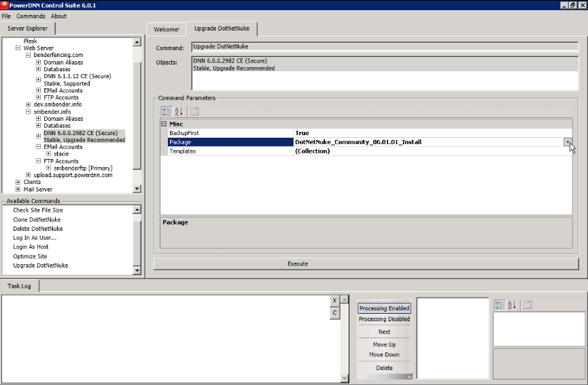The height and width of the screenshot is (385, 588).
Task: Select the Upgrade DotNetNuke tab
Action: click(x=222, y=29)
